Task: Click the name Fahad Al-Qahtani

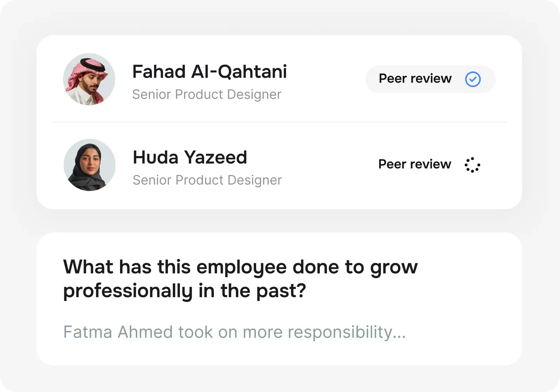Action: [209, 71]
